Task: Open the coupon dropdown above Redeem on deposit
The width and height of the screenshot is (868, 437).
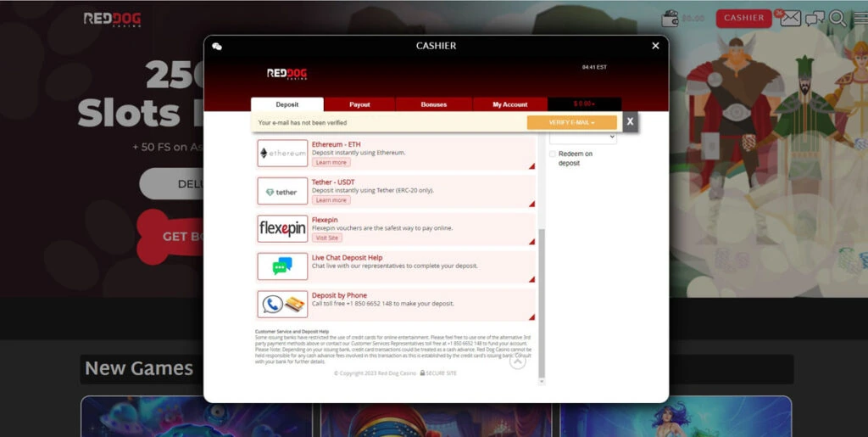Action: click(x=583, y=137)
